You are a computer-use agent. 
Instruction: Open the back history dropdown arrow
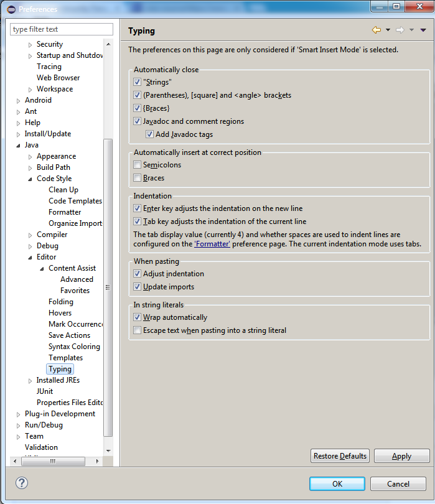[388, 30]
